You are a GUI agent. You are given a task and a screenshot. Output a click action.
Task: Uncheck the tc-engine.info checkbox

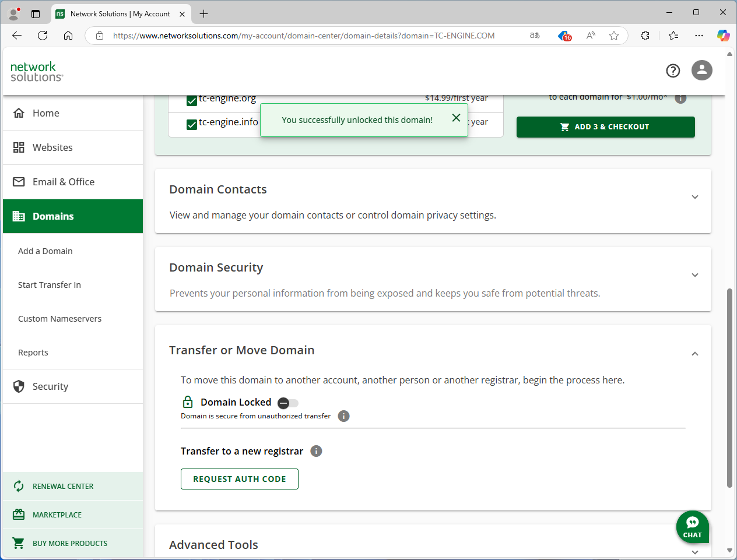coord(192,124)
